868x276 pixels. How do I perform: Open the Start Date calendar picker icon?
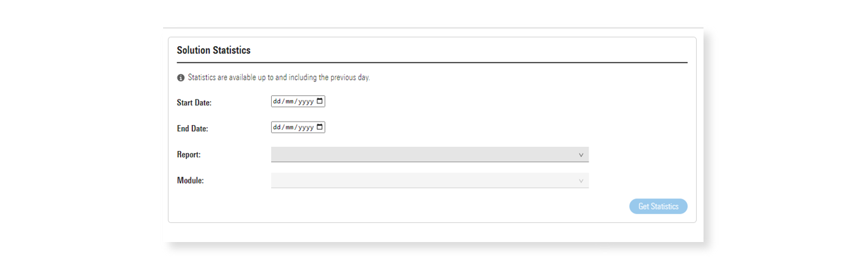pos(320,101)
